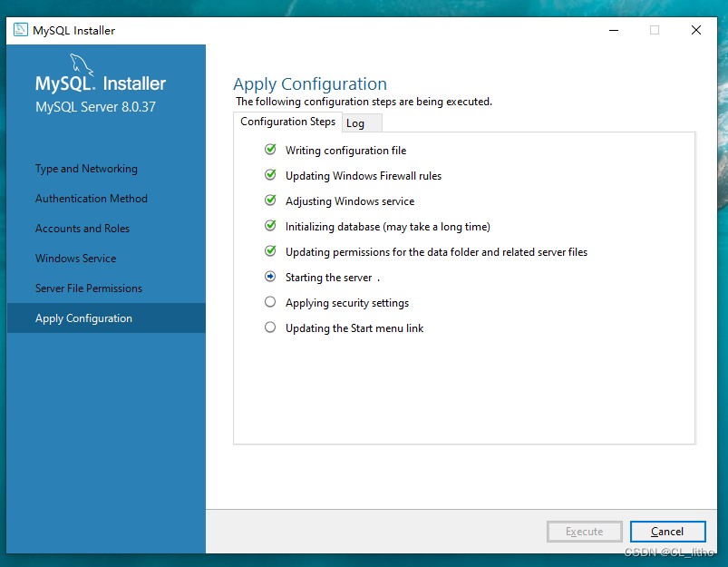Click the greyed-out maximize button

[655, 30]
